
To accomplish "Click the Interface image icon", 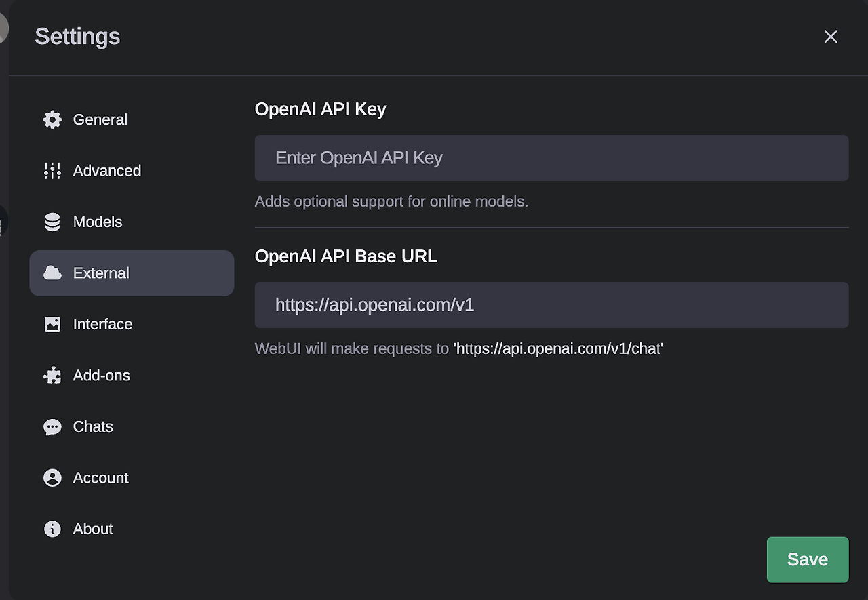I will pyautogui.click(x=52, y=324).
